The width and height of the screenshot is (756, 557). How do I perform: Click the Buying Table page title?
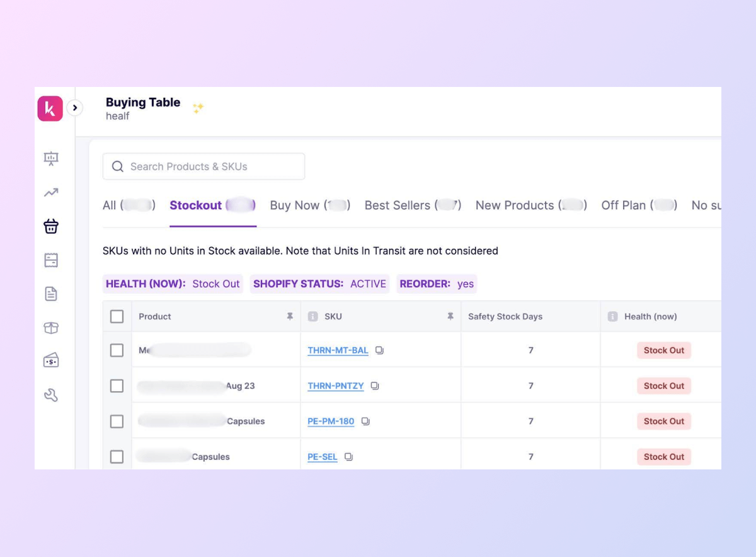click(x=143, y=102)
